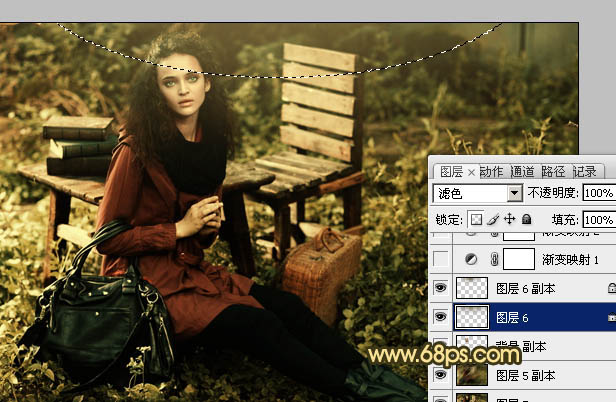Click the lock image pixels brush icon
The width and height of the screenshot is (616, 402).
(x=493, y=219)
